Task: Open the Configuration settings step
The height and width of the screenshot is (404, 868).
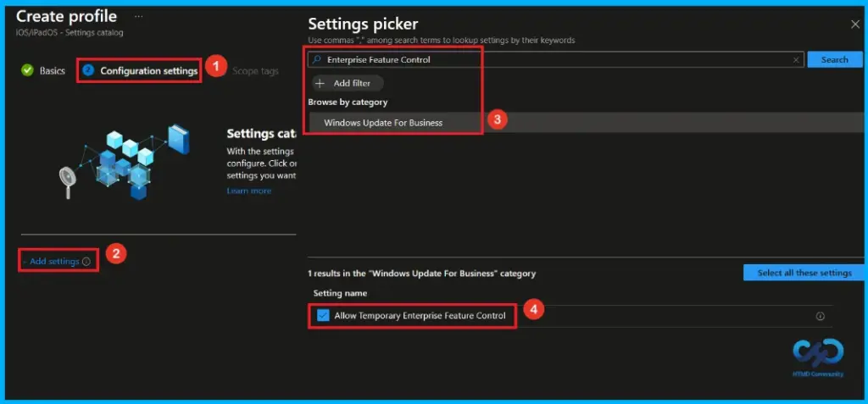Action: click(x=148, y=71)
